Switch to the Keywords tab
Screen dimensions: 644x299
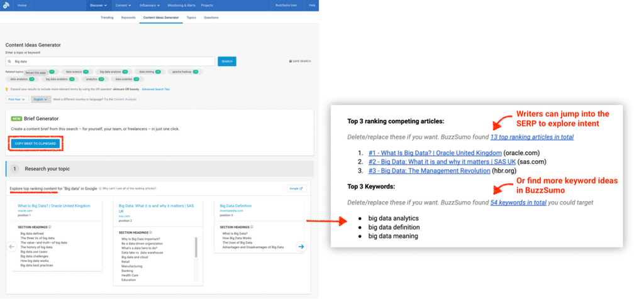pos(129,18)
